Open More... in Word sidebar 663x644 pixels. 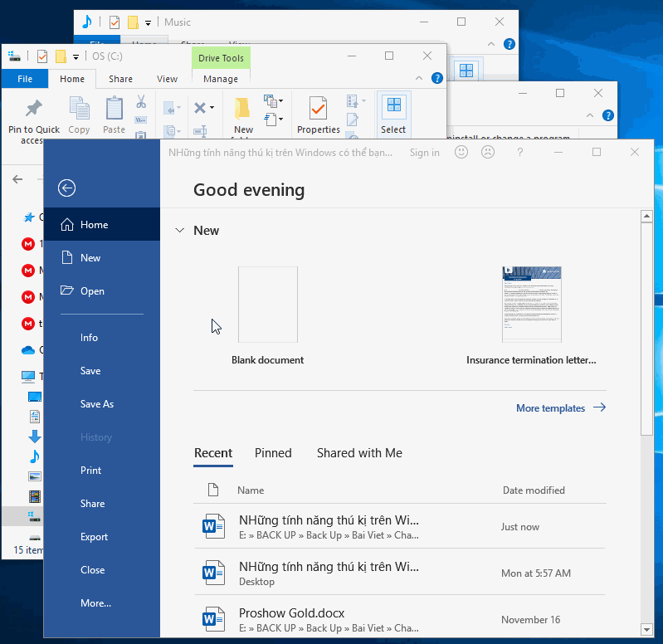point(102,603)
